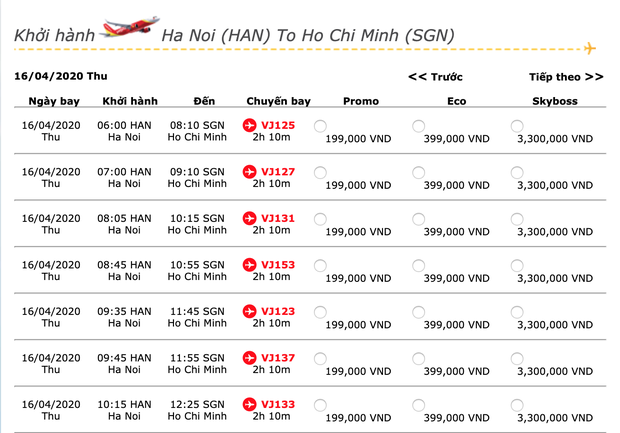Click the red arrow icon beside VJ131
Screen dimensions: 620x433
pyautogui.click(x=250, y=218)
